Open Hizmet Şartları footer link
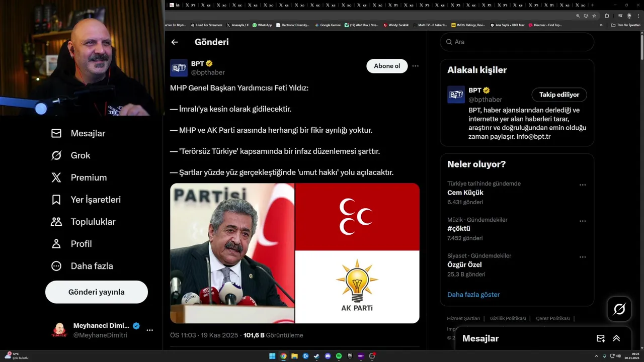The height and width of the screenshot is (362, 644). [463, 318]
